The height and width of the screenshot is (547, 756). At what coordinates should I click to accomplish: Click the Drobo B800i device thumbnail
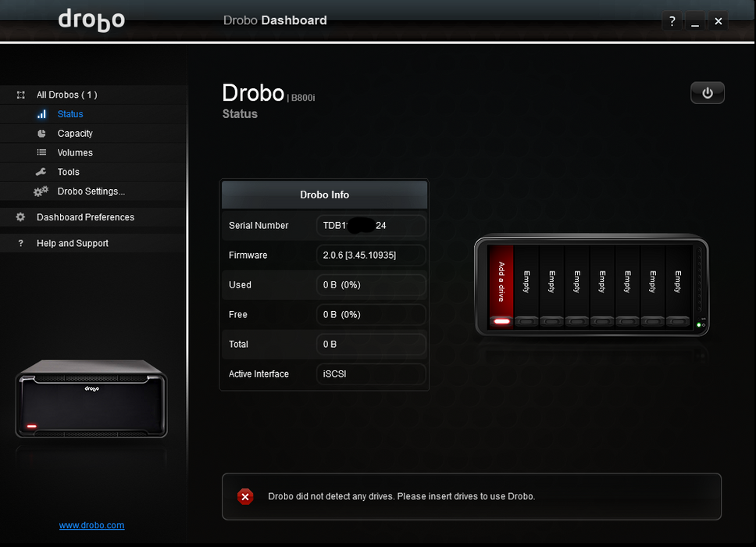point(91,399)
